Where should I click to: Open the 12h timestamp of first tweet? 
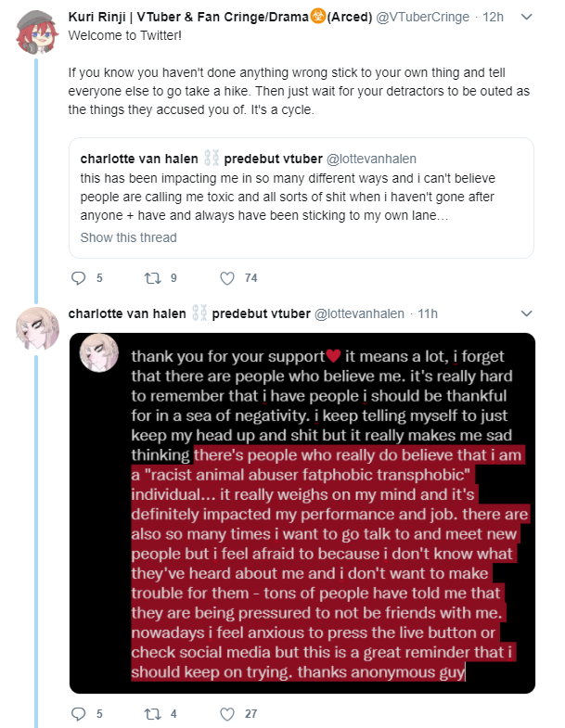tap(493, 18)
